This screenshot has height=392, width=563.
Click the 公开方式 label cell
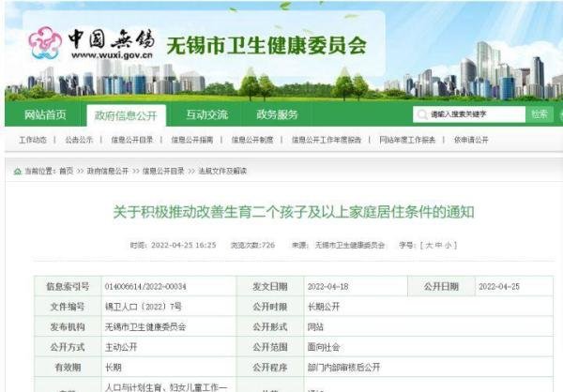tap(68, 347)
